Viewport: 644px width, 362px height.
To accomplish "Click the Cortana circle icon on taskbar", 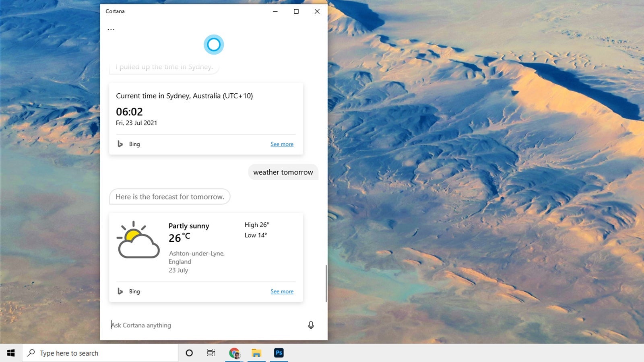I will [x=189, y=353].
